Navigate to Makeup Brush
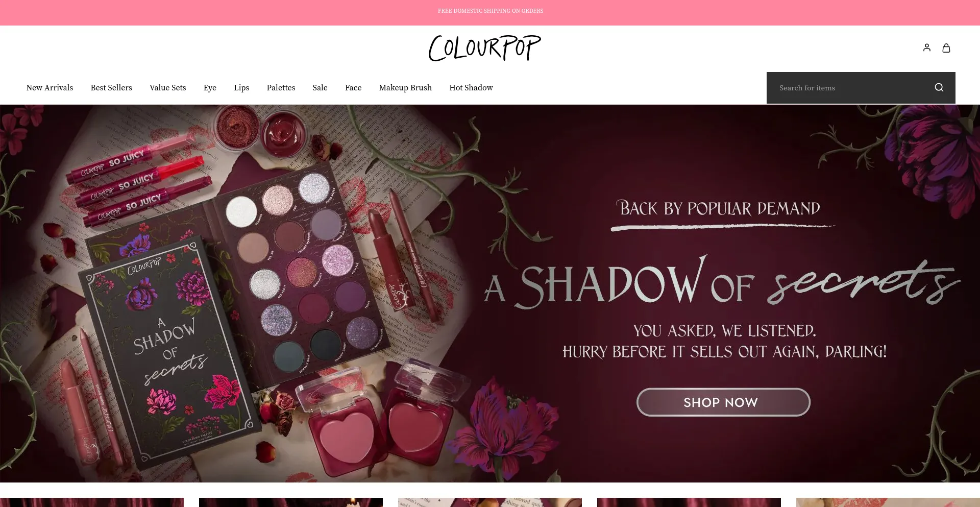The height and width of the screenshot is (507, 980). pyautogui.click(x=405, y=88)
